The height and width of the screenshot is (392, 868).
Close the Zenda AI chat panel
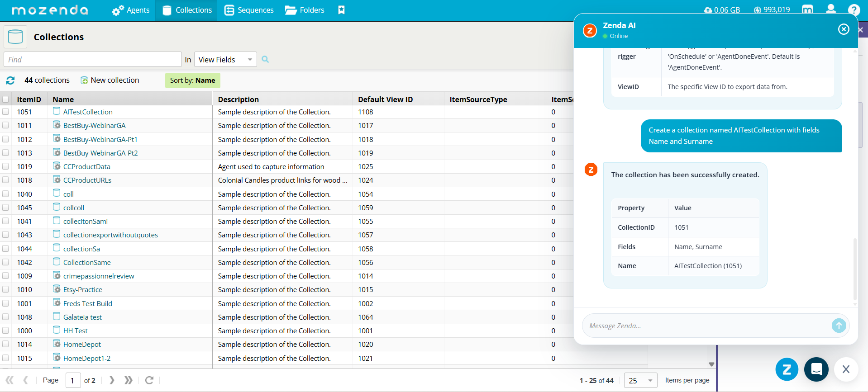click(x=844, y=29)
